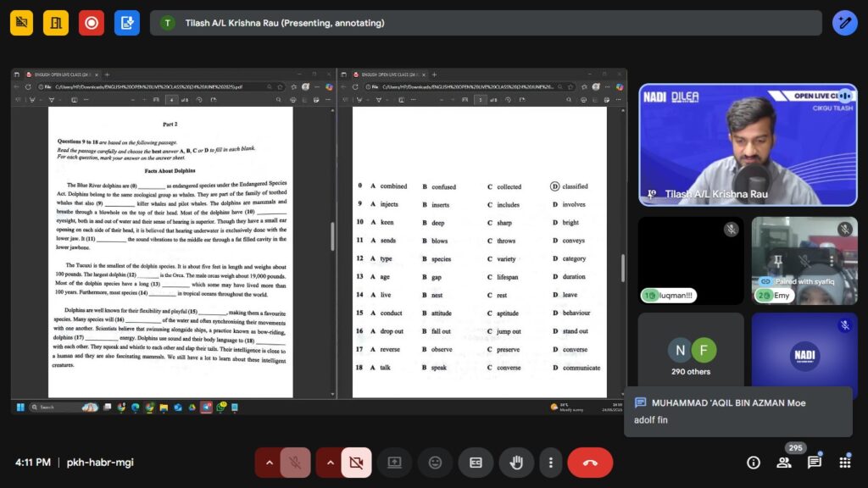This screenshot has height=488, width=868.
Task: Leave the call with red hang-up button
Action: click(590, 463)
